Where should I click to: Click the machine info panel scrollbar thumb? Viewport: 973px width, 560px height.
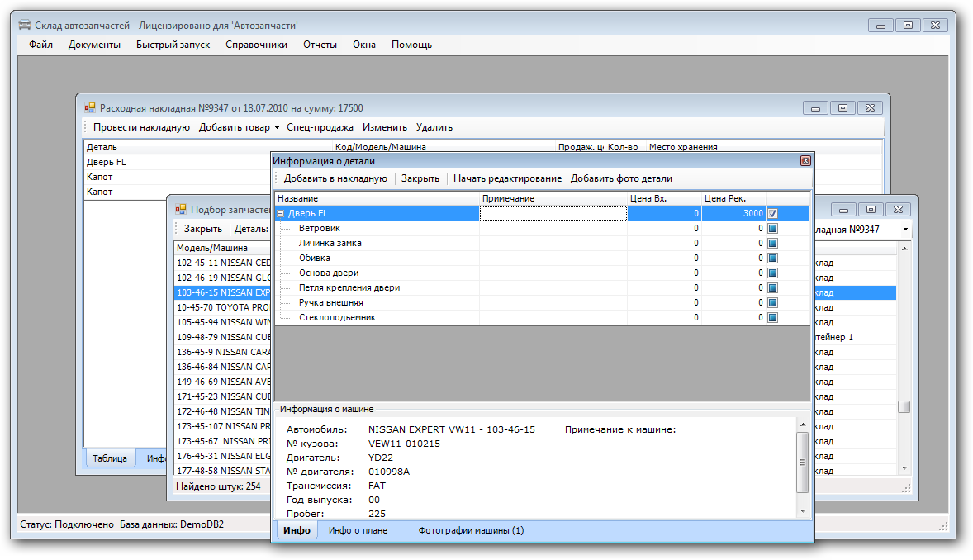pos(802,463)
